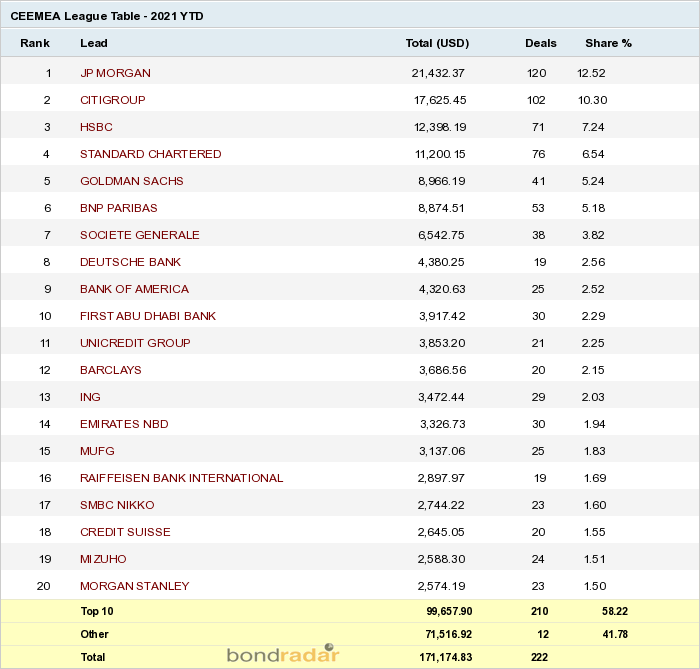Open RAIFFEISEN BANK INTERNATIONAL link
This screenshot has width=700, height=669.
(x=182, y=478)
